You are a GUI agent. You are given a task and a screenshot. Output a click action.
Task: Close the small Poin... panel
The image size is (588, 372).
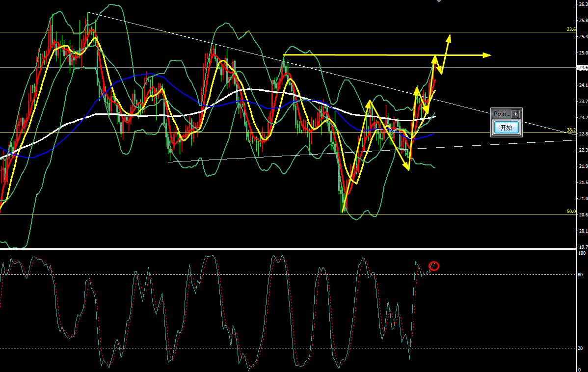pos(515,114)
